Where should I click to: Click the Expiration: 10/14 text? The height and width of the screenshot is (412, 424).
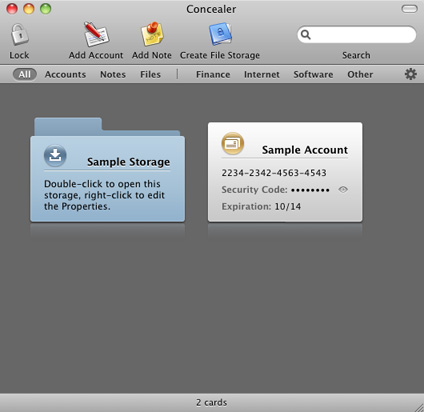pyautogui.click(x=261, y=207)
